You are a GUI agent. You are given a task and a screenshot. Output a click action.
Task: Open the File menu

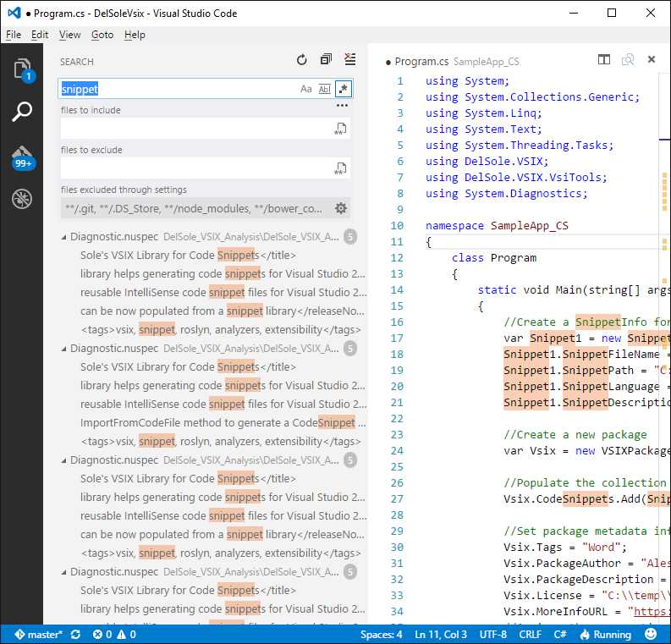pos(14,35)
